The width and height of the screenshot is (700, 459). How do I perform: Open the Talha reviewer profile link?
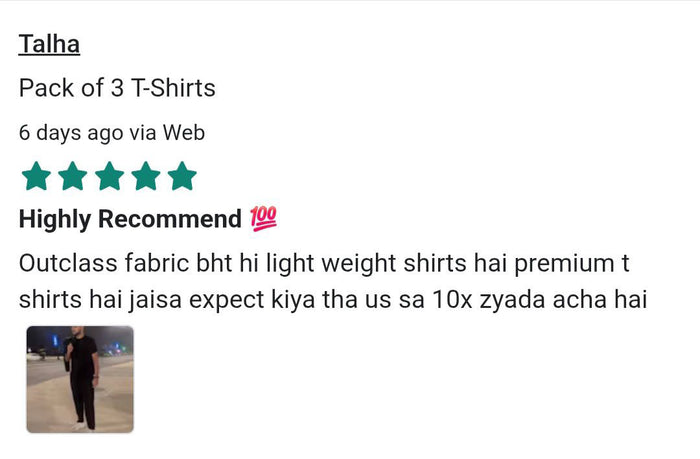tap(49, 44)
